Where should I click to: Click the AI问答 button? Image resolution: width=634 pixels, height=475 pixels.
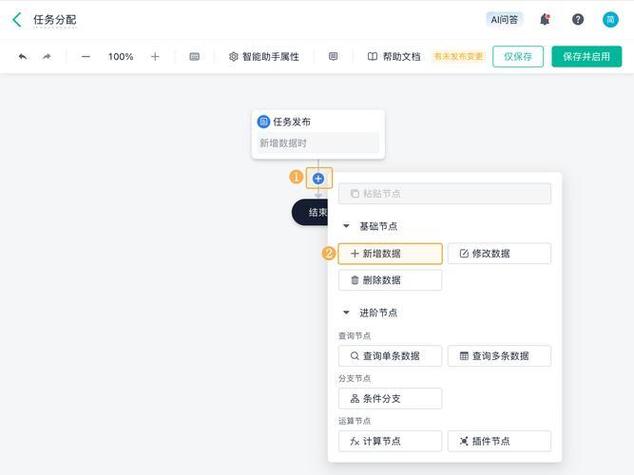point(504,19)
